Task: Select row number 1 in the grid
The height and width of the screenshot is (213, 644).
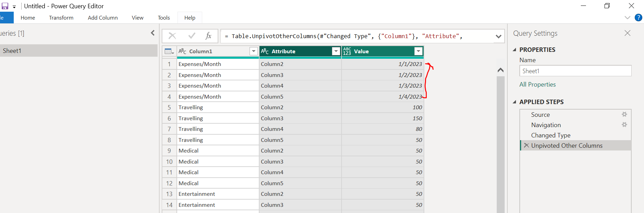Action: tap(169, 64)
